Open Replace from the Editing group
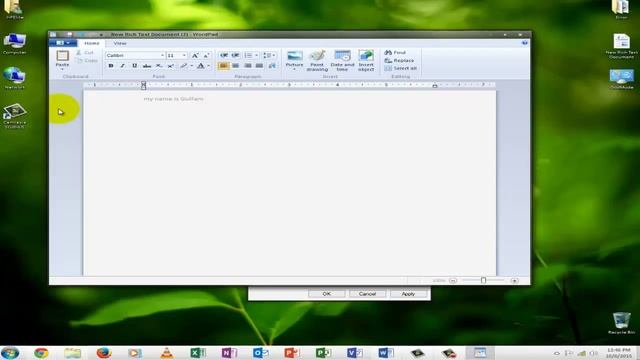 (399, 60)
